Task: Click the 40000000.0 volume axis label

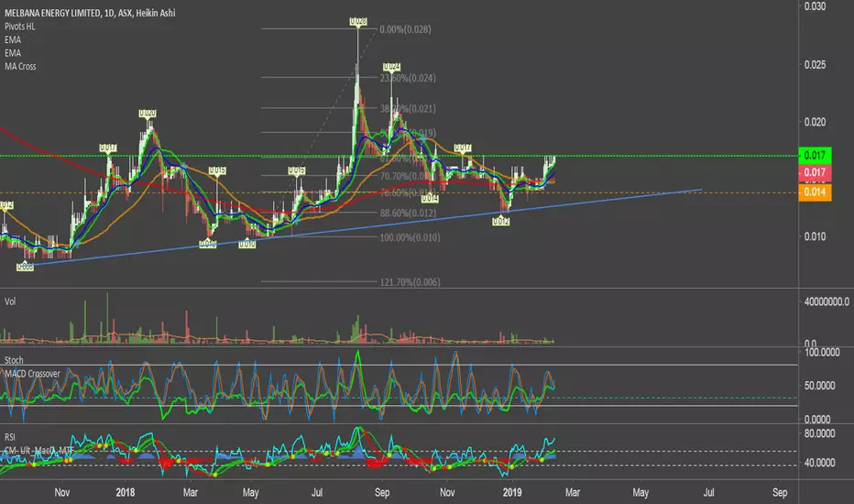Action: [827, 301]
